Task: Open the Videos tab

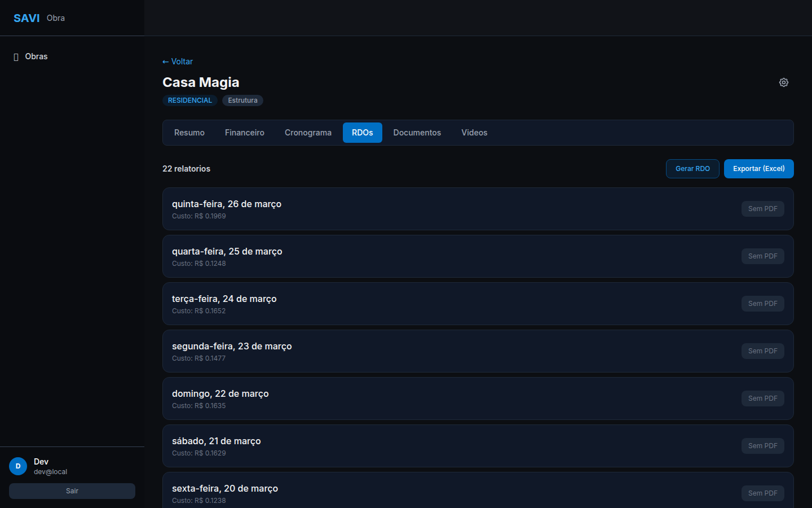Action: pos(474,133)
